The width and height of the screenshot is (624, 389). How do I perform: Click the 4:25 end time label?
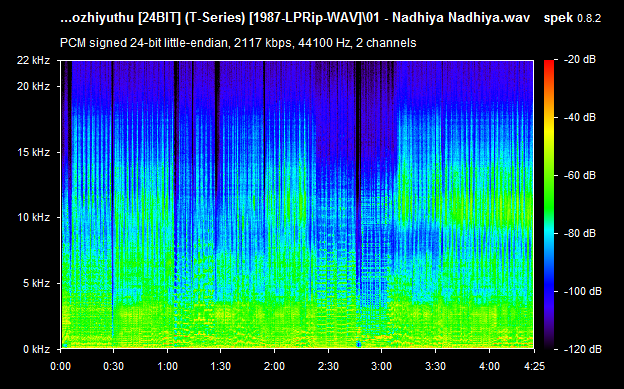pos(534,366)
